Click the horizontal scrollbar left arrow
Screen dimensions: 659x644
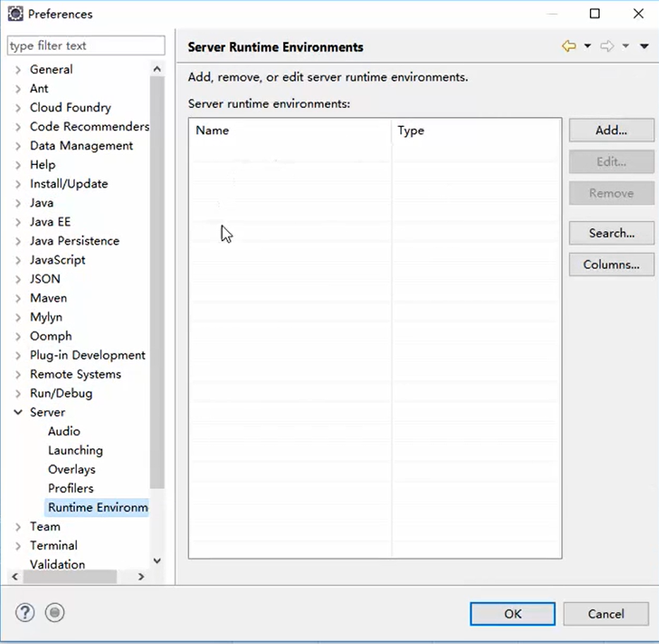click(15, 576)
